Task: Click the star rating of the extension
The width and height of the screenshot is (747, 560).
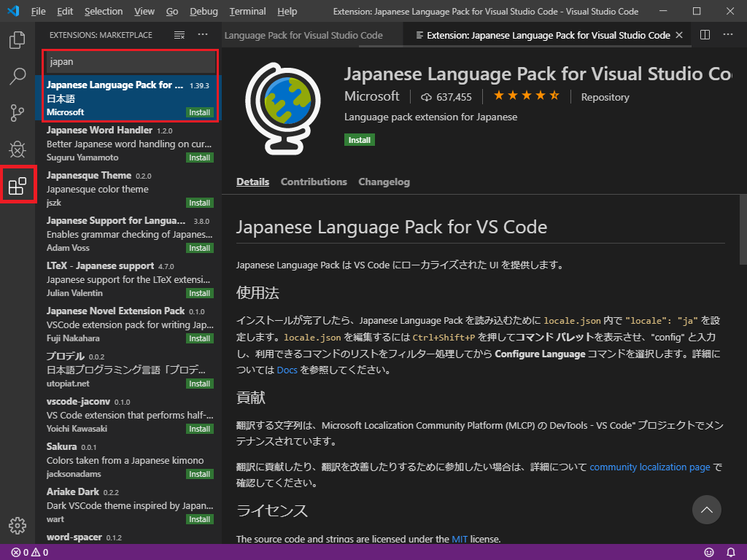Action: [527, 96]
